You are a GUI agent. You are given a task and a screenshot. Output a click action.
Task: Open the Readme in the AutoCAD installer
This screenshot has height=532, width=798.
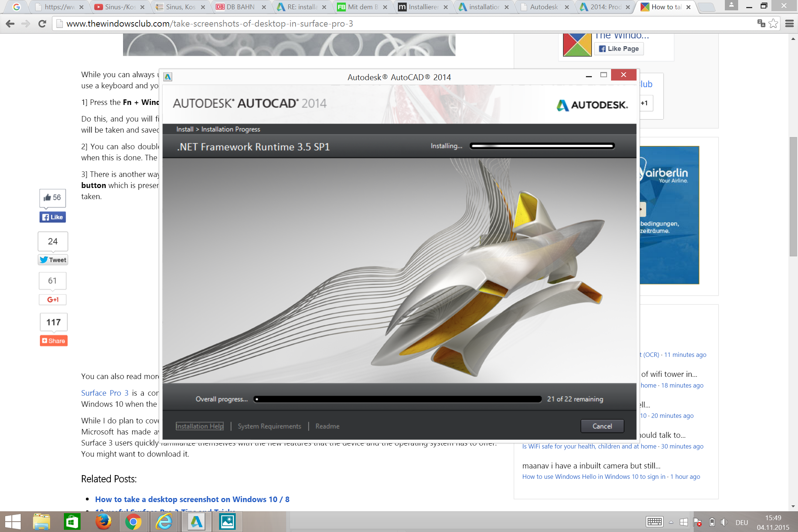(x=327, y=426)
